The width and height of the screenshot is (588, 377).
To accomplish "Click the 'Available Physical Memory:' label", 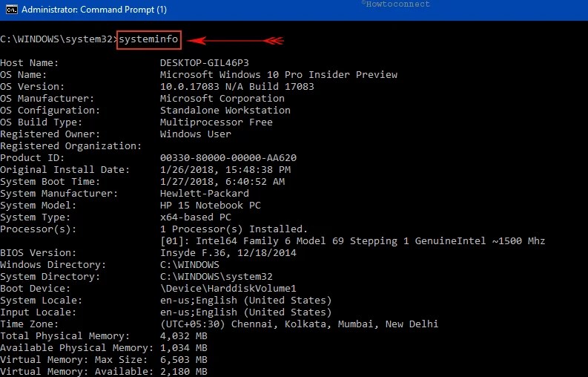I will (76, 348).
